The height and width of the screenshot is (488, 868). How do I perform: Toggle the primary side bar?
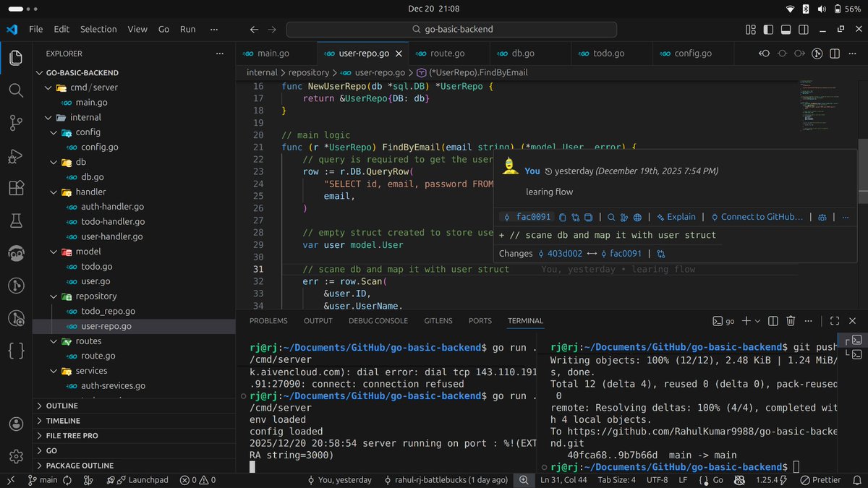pos(768,30)
